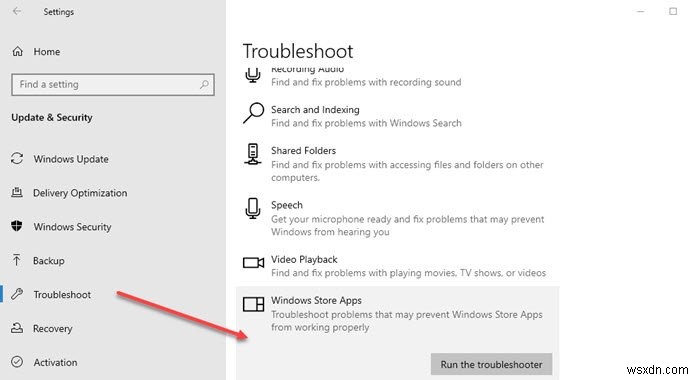700x380 pixels.
Task: Click the Windows Store Apps icon
Action: click(x=253, y=304)
